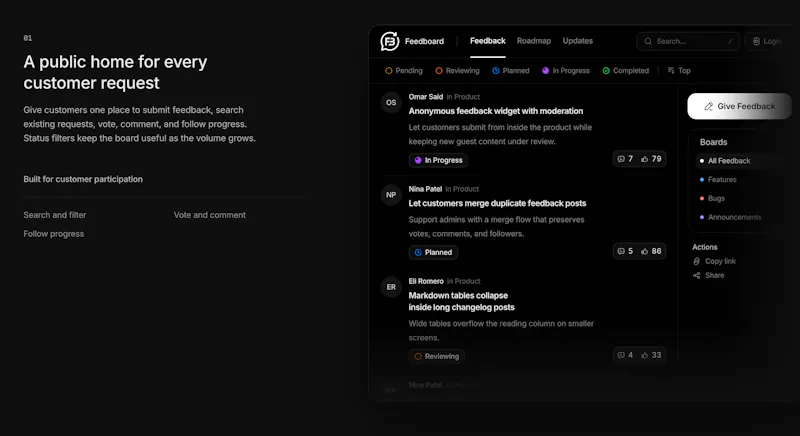800x436 pixels.
Task: Click the Eli Romero author name
Action: pos(426,281)
